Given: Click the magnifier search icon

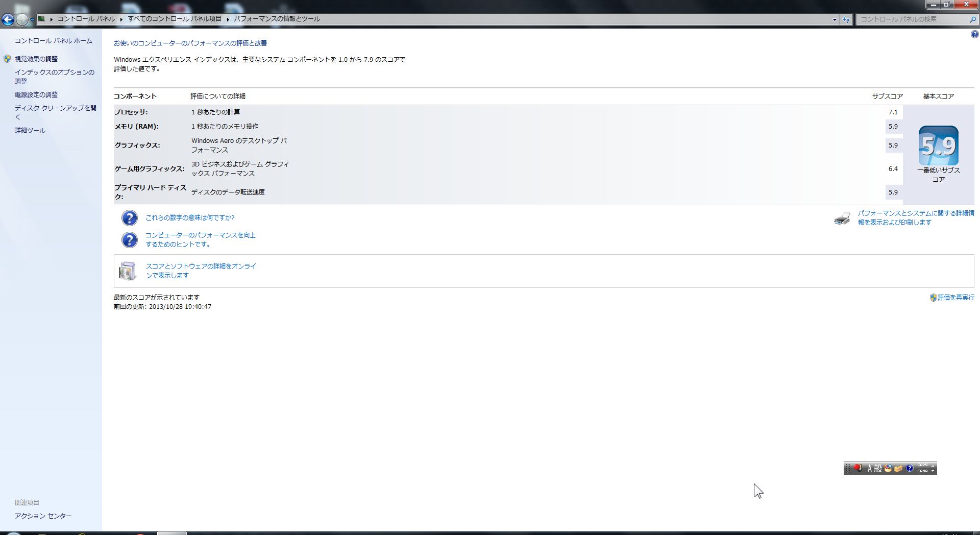Looking at the screenshot, I should click(972, 19).
